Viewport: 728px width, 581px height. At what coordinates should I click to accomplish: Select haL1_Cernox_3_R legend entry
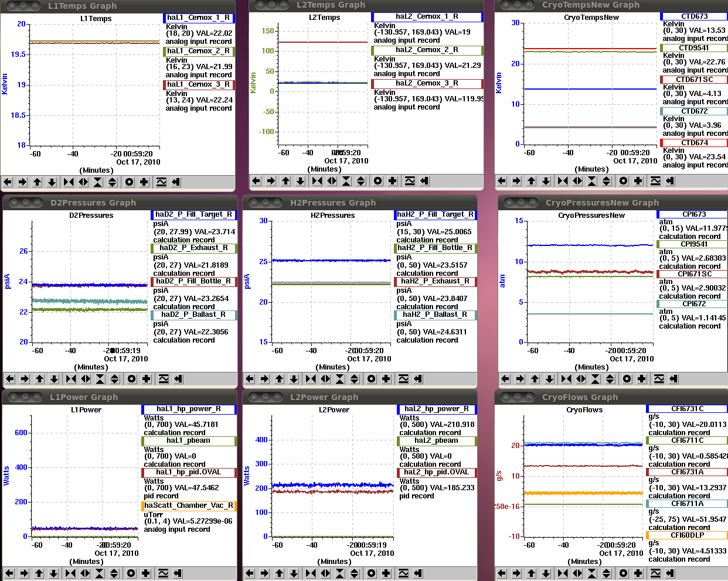coord(198,84)
